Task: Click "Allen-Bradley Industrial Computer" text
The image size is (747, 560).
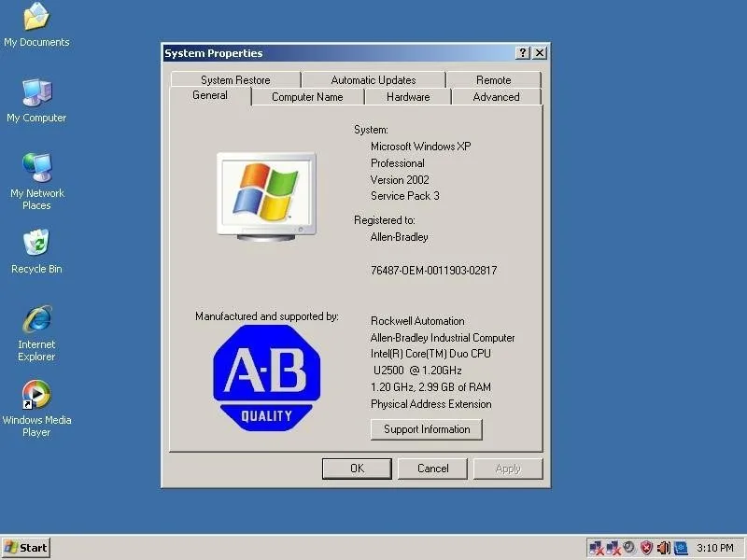Action: pos(443,338)
